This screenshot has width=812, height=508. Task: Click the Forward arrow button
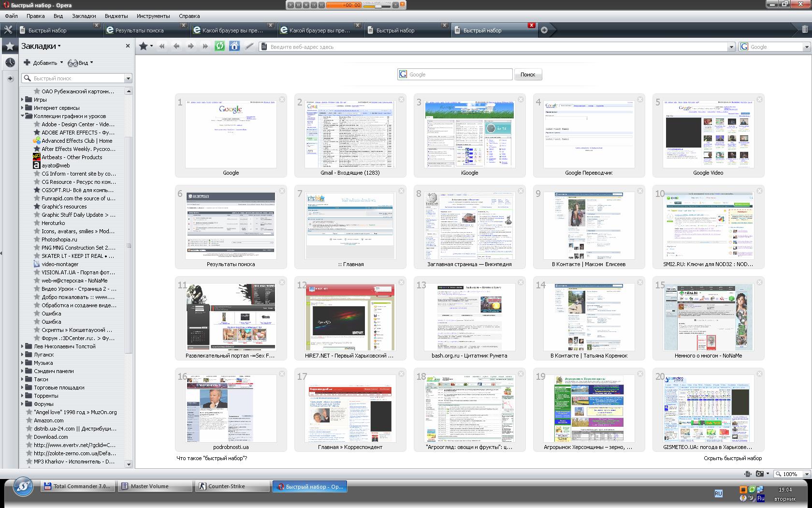point(191,46)
